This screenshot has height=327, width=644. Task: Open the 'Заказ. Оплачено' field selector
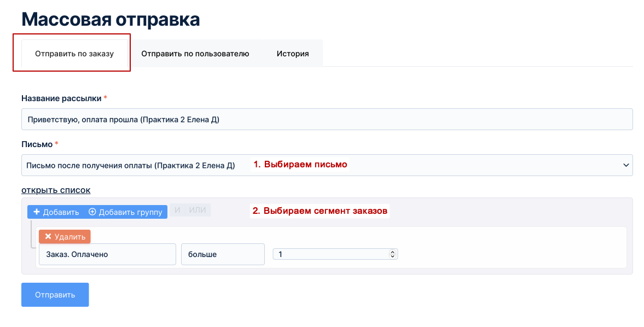click(107, 254)
